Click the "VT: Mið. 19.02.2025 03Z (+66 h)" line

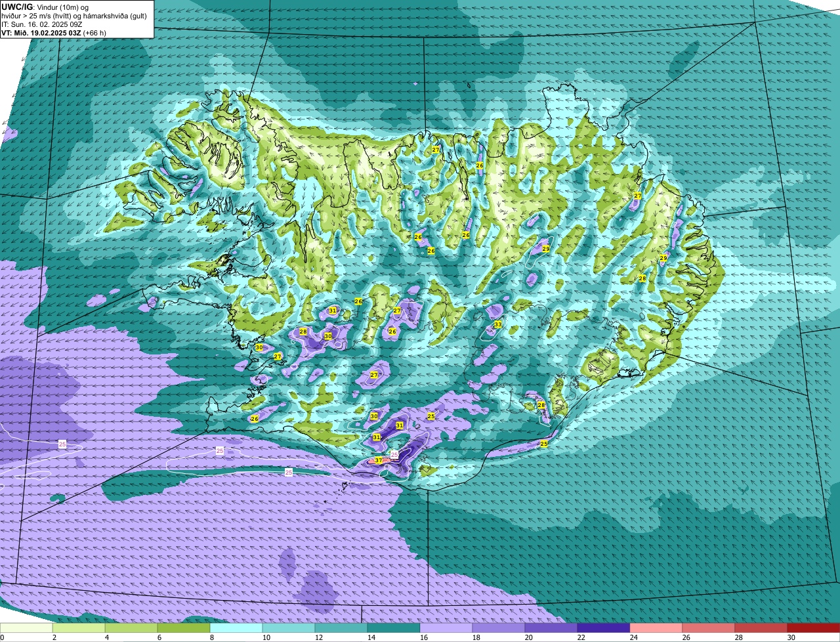tap(54, 32)
